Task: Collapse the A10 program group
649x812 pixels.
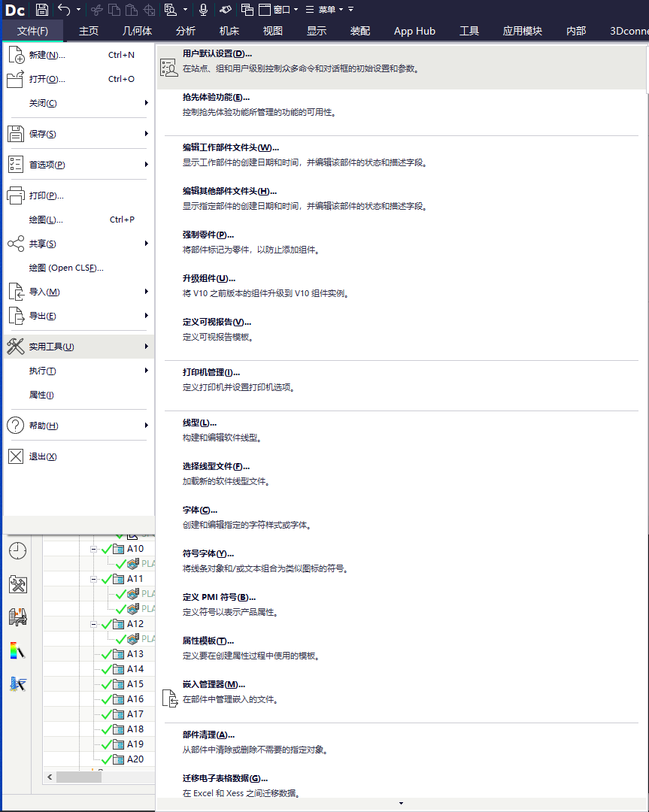Action: (94, 549)
